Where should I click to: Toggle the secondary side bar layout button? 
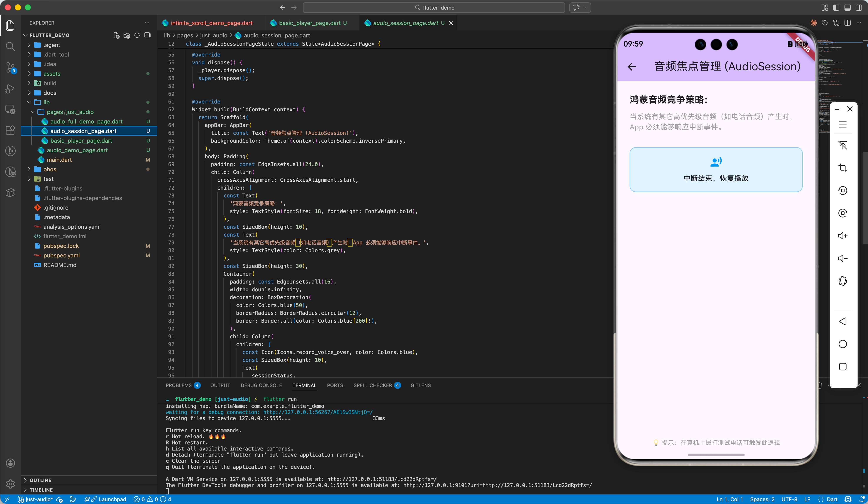(x=859, y=8)
